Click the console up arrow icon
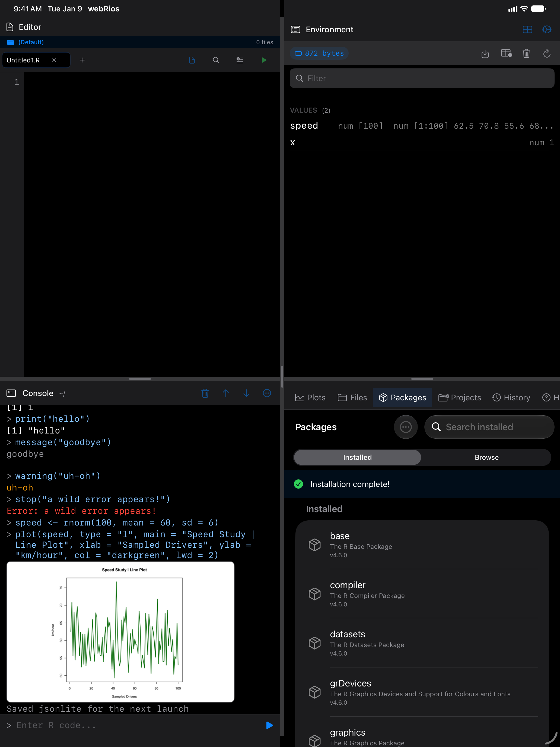Image resolution: width=560 pixels, height=747 pixels. (x=226, y=393)
